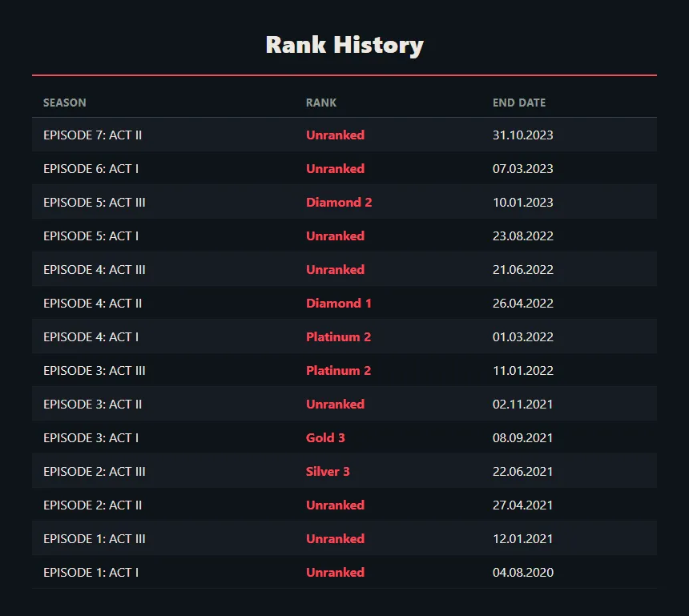Image resolution: width=689 pixels, height=616 pixels.
Task: Click the end date 26.04.2022
Action: tap(523, 303)
